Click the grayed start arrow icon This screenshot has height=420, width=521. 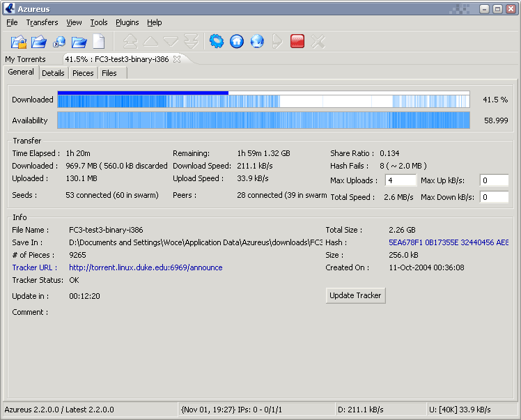(277, 42)
